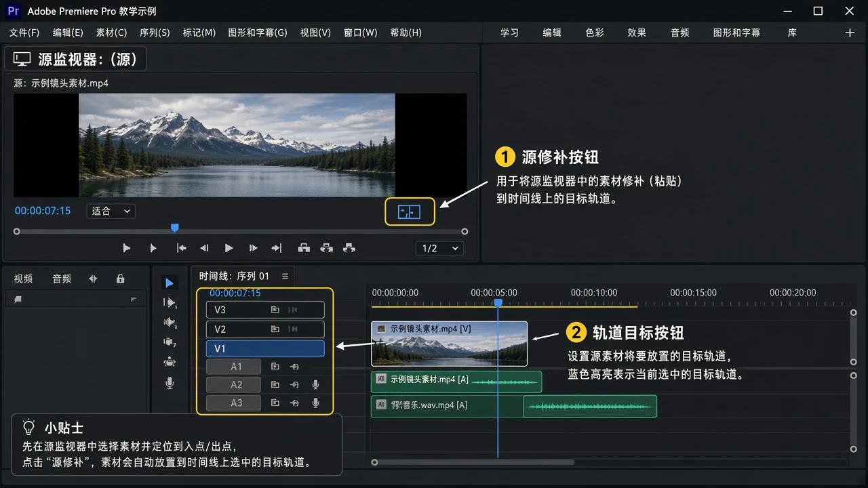Click the timeline playhead on the ruler
This screenshot has width=868, height=488.
[498, 303]
